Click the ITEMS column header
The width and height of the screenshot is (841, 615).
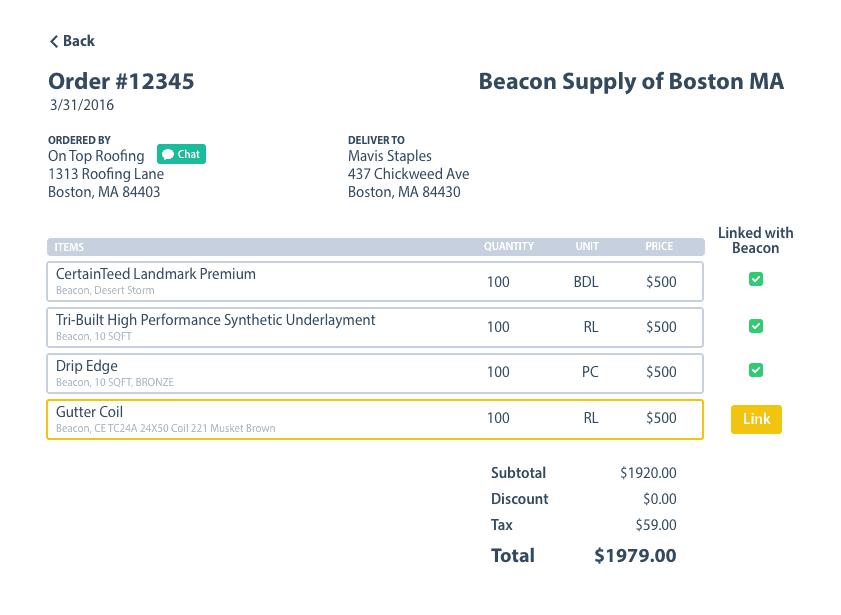(69, 247)
